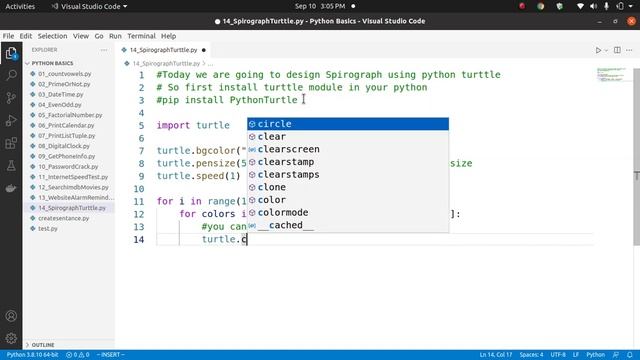Image resolution: width=640 pixels, height=360 pixels.
Task: Open the Go menu
Action: pyautogui.click(x=99, y=36)
